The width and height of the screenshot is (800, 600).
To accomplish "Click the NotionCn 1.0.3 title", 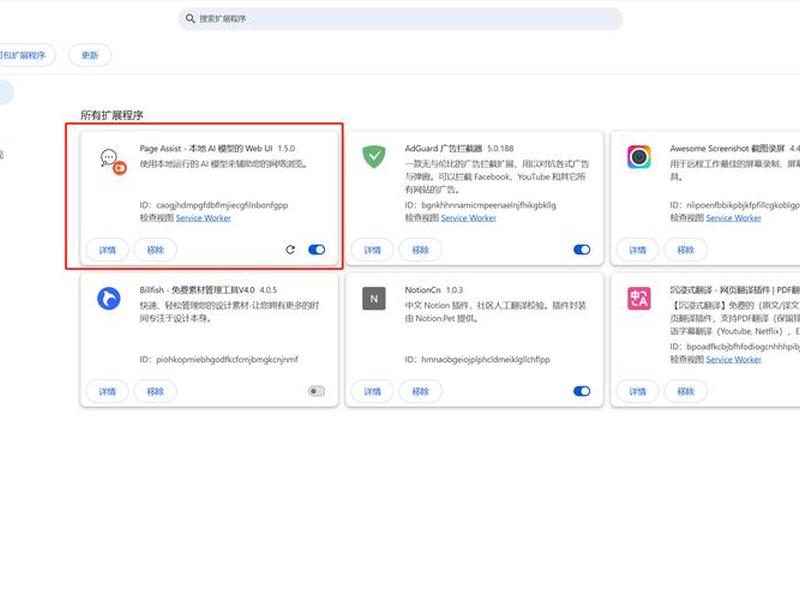I will [434, 290].
